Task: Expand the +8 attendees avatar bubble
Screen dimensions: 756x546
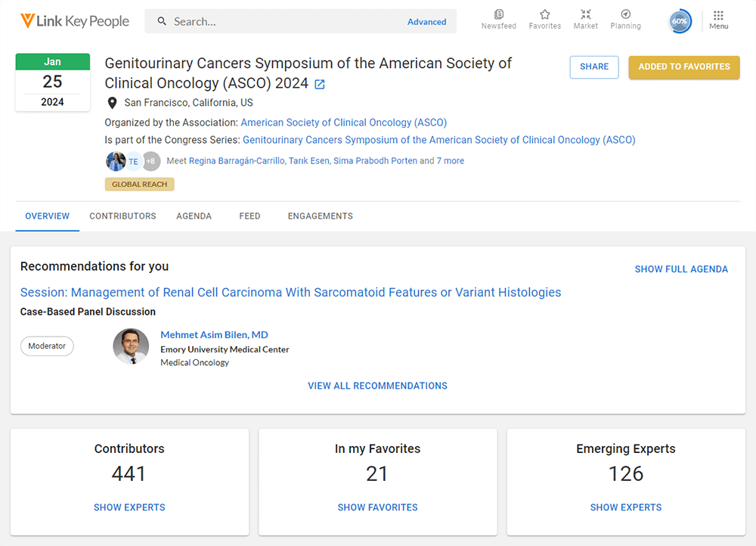Action: click(x=150, y=161)
